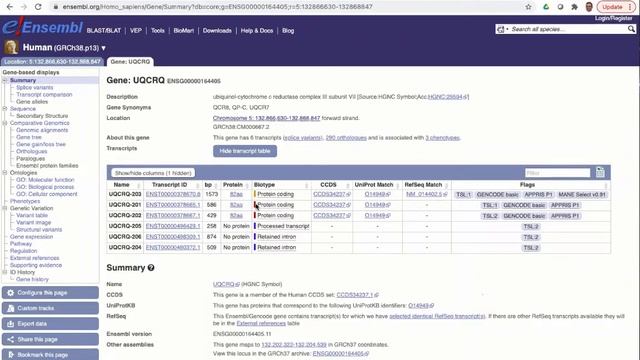
Task: Open the browser profile avatar
Action: click(x=589, y=7)
